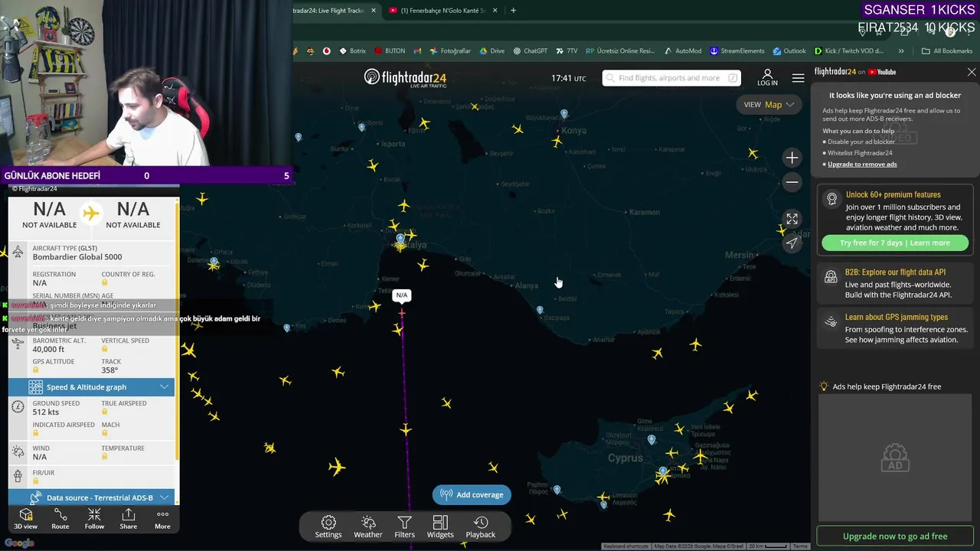
Task: Open the Flightradar24 hamburger menu
Action: click(x=799, y=78)
